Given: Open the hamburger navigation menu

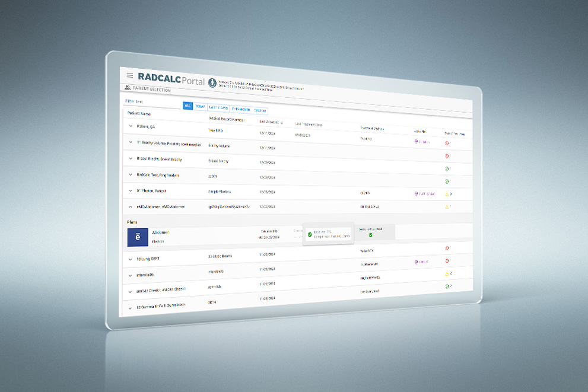Looking at the screenshot, I should pos(130,75).
